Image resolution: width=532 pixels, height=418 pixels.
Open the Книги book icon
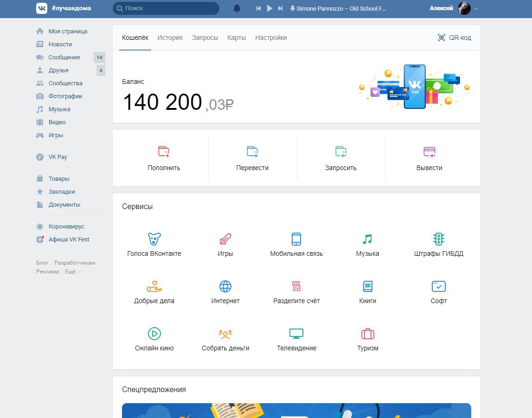point(367,286)
